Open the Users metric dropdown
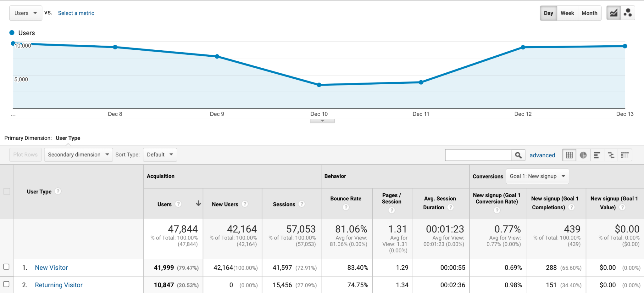This screenshot has width=644, height=293. (25, 13)
